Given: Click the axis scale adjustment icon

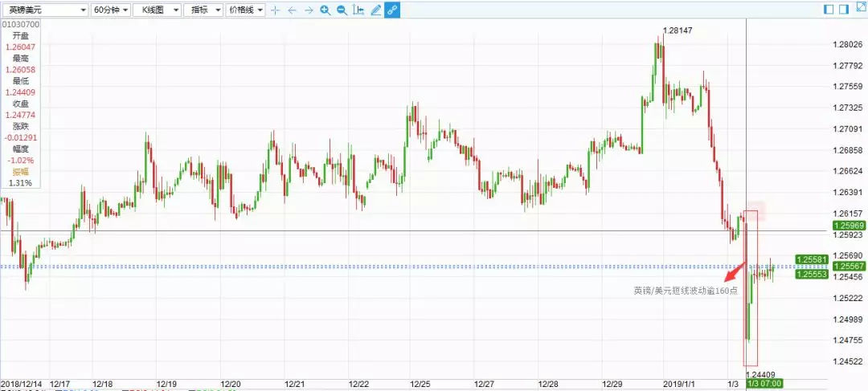Looking at the screenshot, I should (358, 10).
